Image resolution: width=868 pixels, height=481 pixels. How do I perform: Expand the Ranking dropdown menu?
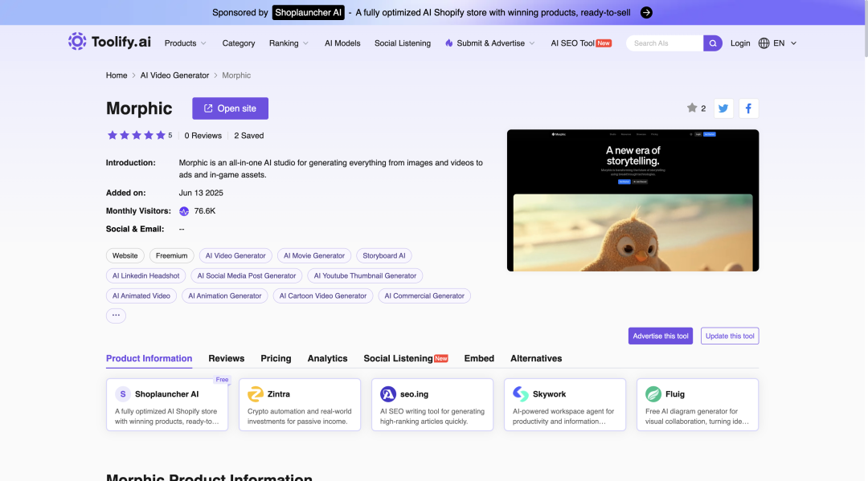289,43
